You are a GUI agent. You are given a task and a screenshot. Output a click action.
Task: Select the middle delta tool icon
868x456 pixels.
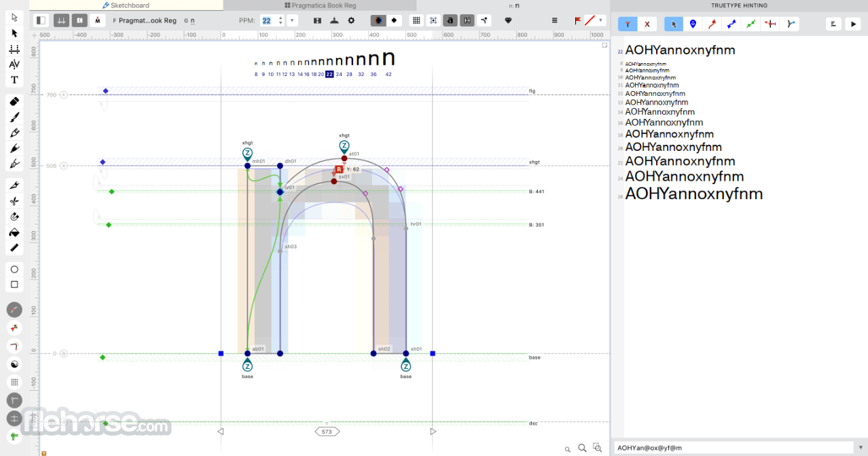pos(770,24)
